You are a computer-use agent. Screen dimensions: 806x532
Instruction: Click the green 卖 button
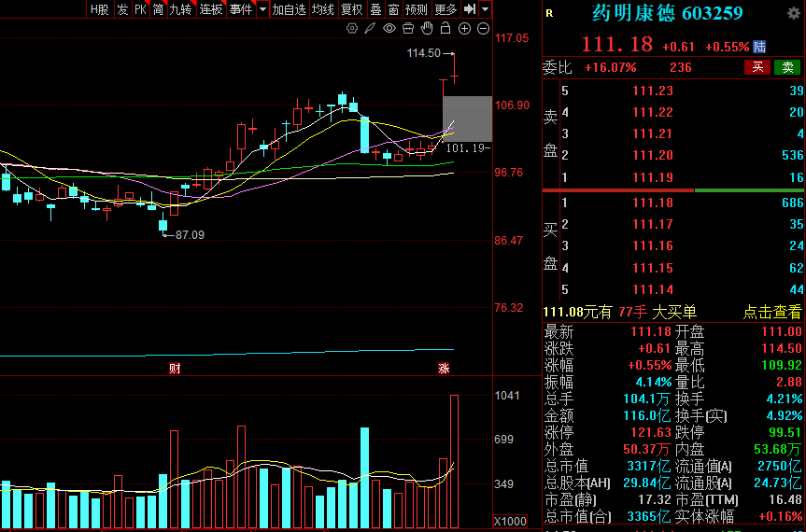tap(787, 67)
